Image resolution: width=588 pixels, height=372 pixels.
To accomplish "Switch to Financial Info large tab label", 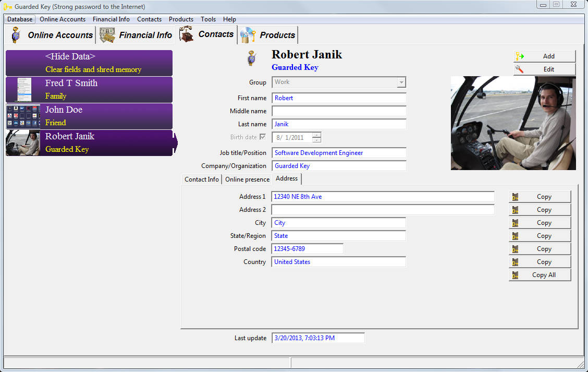I will 145,35.
